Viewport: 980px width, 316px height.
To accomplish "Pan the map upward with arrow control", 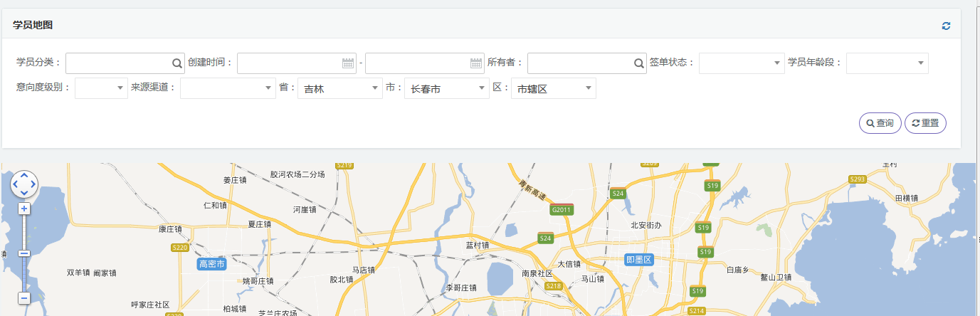I will point(24,175).
